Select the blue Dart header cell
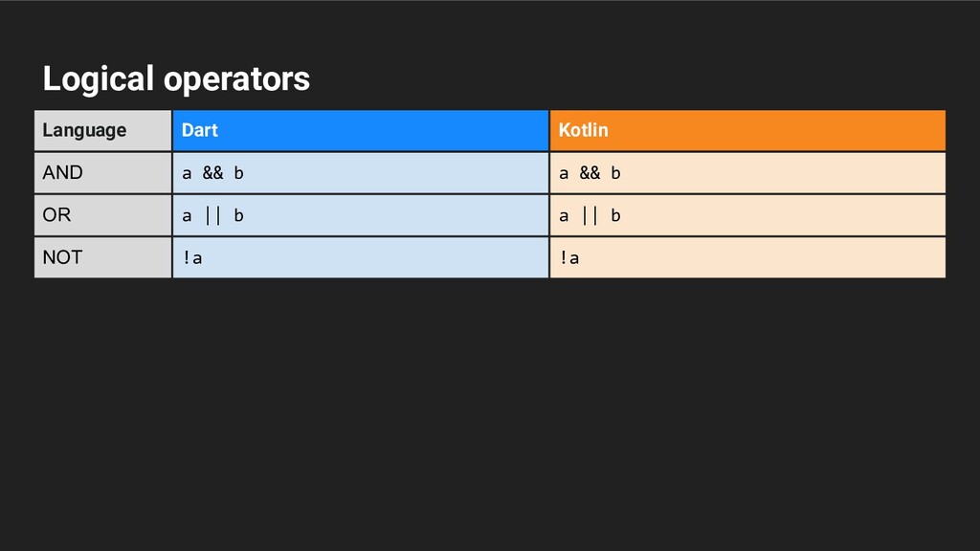Image resolution: width=980 pixels, height=551 pixels. click(x=361, y=130)
